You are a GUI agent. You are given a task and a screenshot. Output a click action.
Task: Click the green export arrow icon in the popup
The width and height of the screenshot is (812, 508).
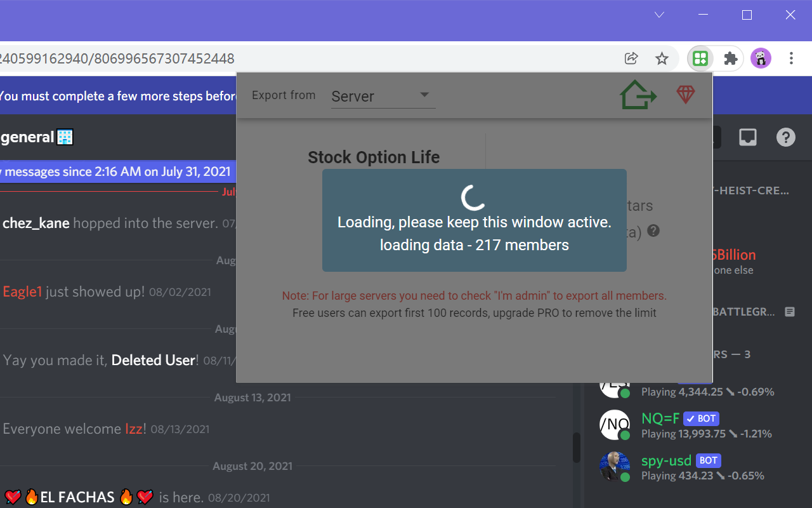638,94
